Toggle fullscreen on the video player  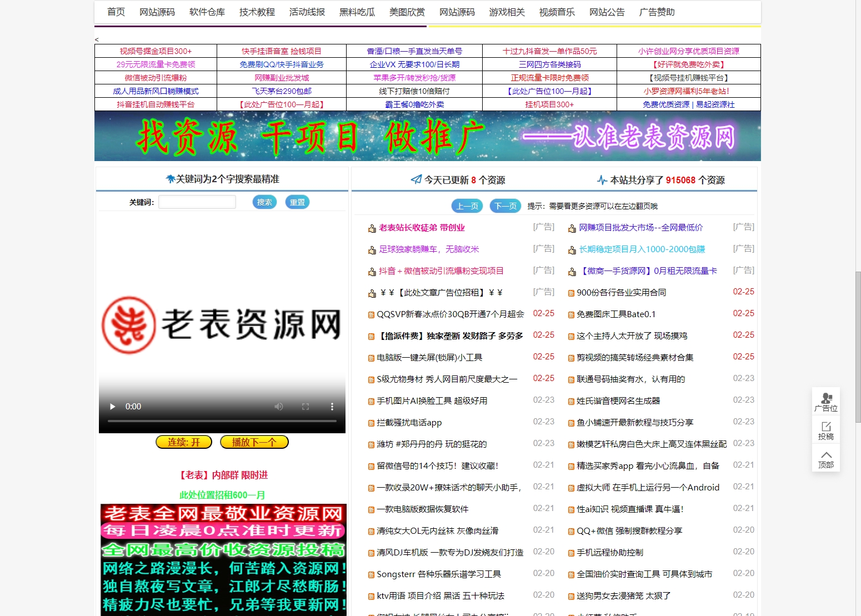[x=306, y=407]
